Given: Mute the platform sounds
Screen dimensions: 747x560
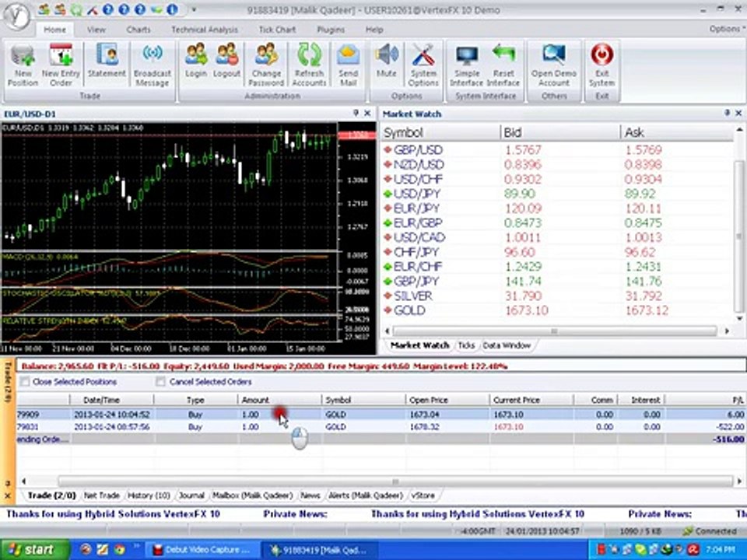Looking at the screenshot, I should click(387, 61).
